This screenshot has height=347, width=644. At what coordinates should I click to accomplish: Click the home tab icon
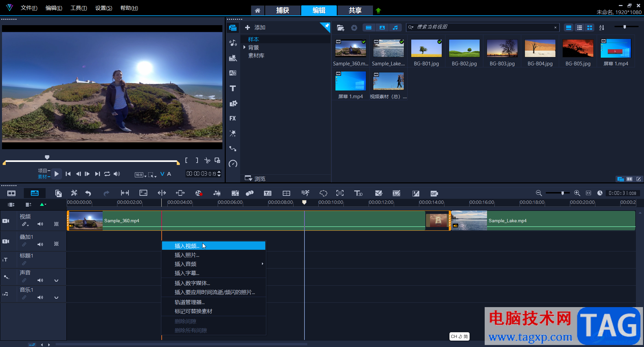258,10
